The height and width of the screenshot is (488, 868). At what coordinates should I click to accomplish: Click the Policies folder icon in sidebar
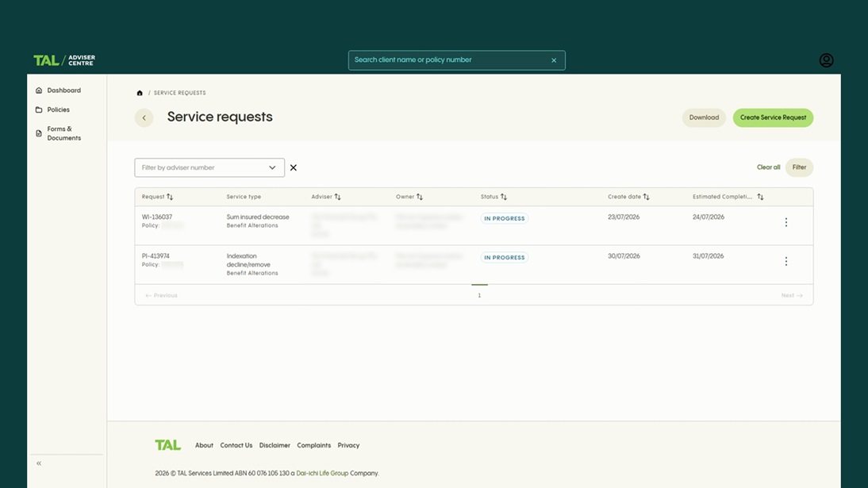(39, 110)
